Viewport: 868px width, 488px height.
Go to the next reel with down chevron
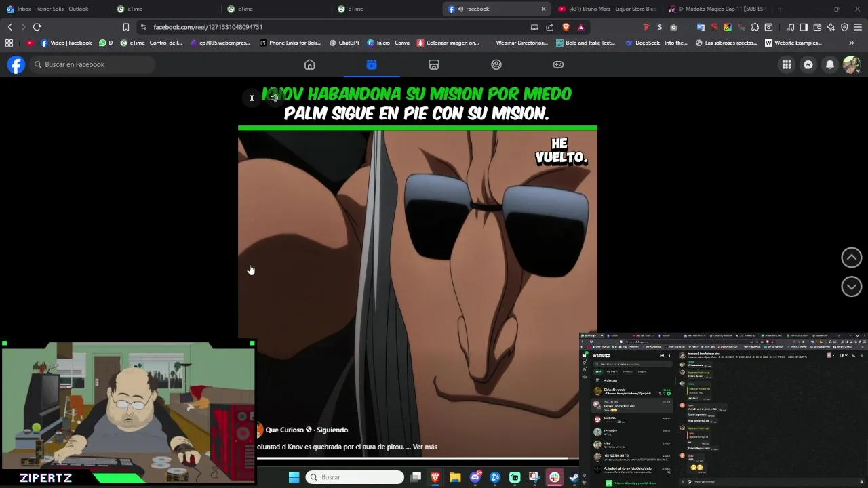pyautogui.click(x=852, y=287)
